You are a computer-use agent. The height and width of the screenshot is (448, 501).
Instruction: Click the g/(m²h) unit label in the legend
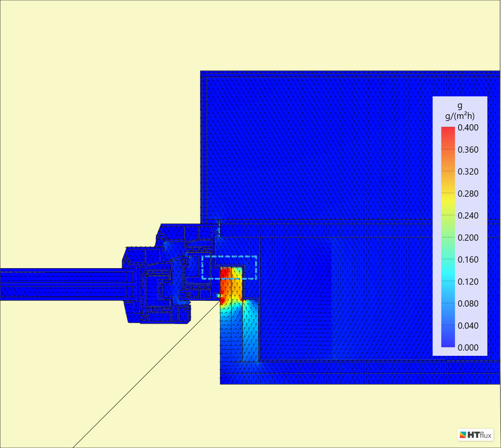pyautogui.click(x=460, y=116)
